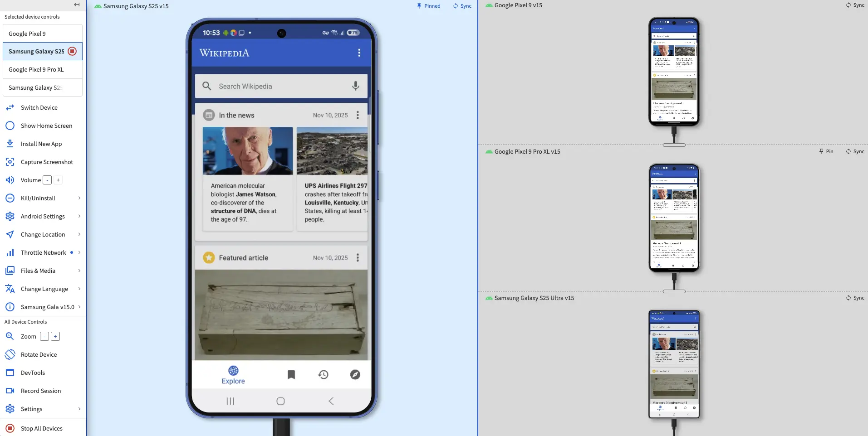The image size is (868, 436).
Task: Collapse the left sidebar with the arrow icon
Action: pos(77,5)
